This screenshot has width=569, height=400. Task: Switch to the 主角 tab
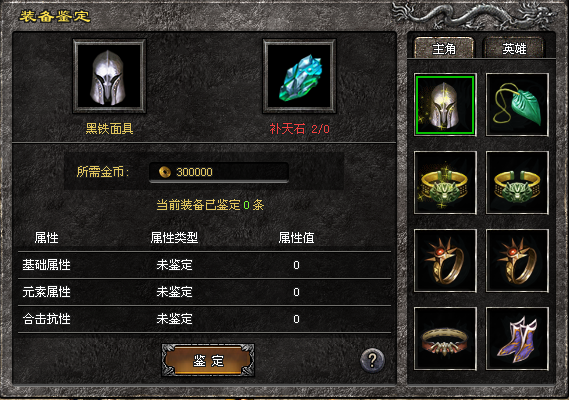pos(444,48)
